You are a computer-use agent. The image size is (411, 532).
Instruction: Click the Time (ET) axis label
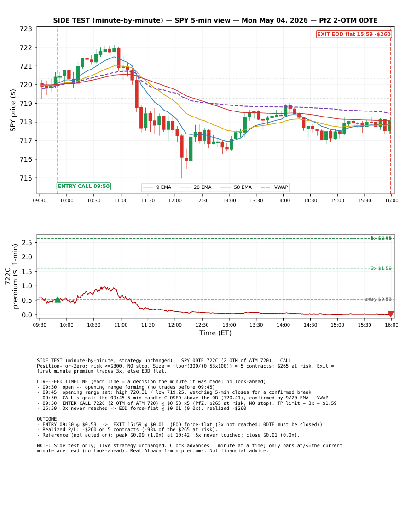tap(215, 333)
